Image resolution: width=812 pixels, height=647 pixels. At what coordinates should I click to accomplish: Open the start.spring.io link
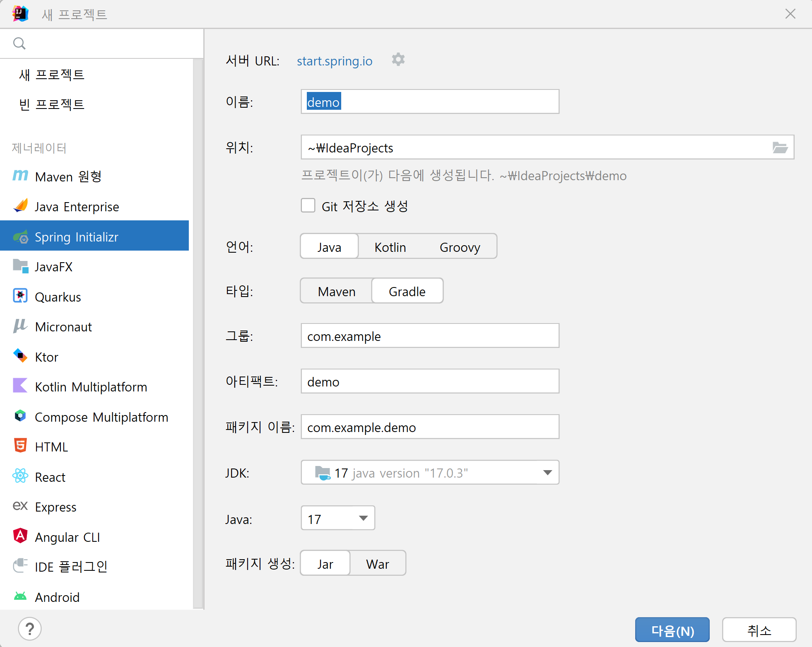[x=335, y=61]
